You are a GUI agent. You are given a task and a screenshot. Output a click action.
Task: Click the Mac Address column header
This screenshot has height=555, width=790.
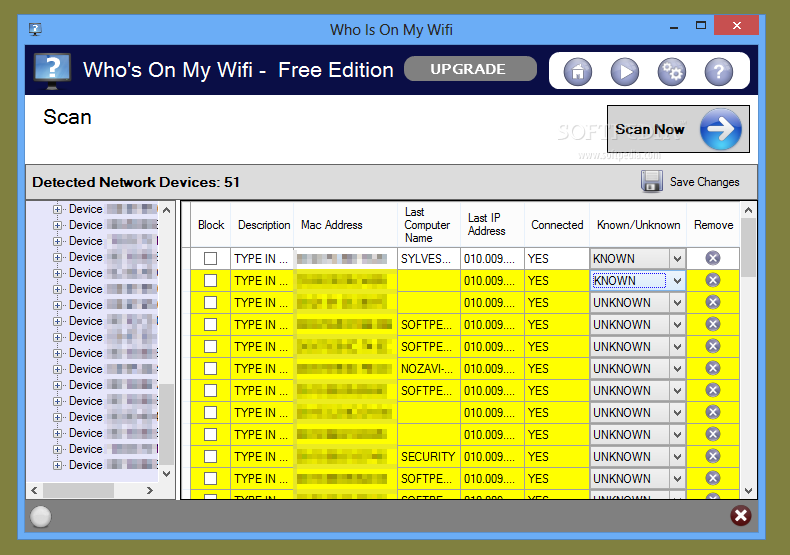(x=332, y=225)
